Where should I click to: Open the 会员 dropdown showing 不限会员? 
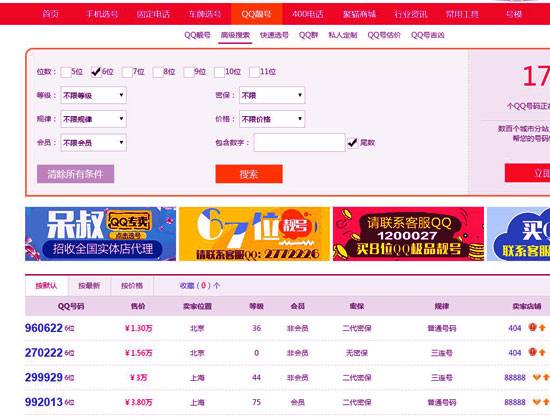[93, 143]
